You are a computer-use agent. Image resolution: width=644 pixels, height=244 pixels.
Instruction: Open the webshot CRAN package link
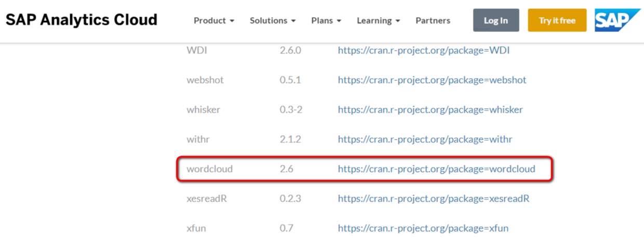[432, 80]
